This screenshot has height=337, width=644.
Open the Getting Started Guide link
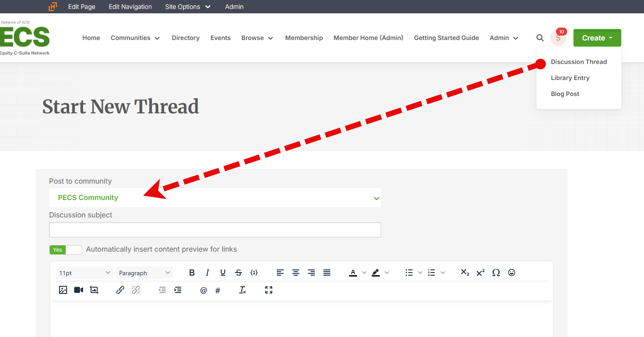click(446, 38)
